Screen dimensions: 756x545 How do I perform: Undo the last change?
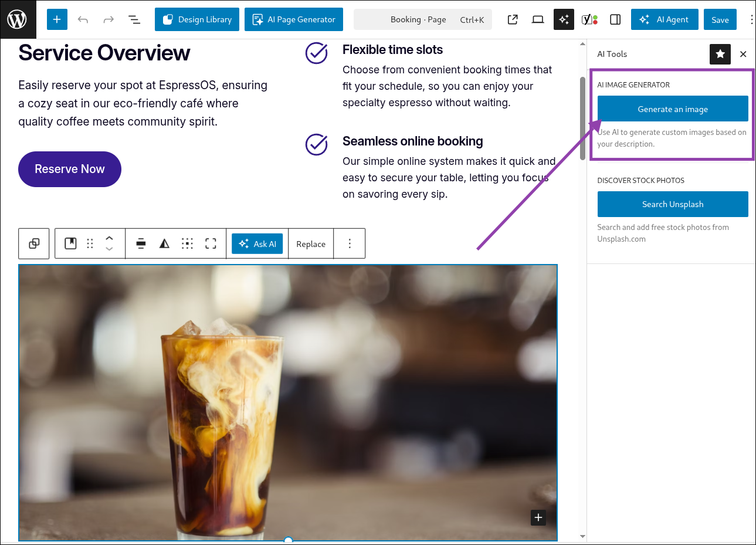(x=83, y=19)
